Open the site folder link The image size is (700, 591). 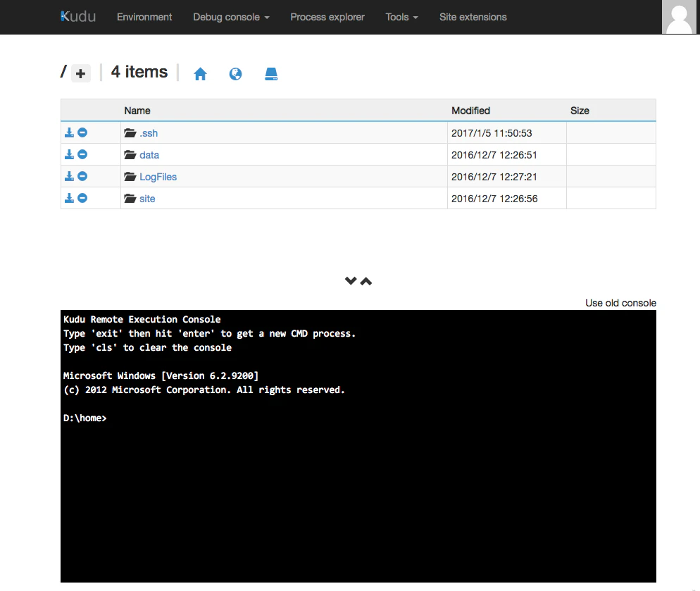click(147, 199)
